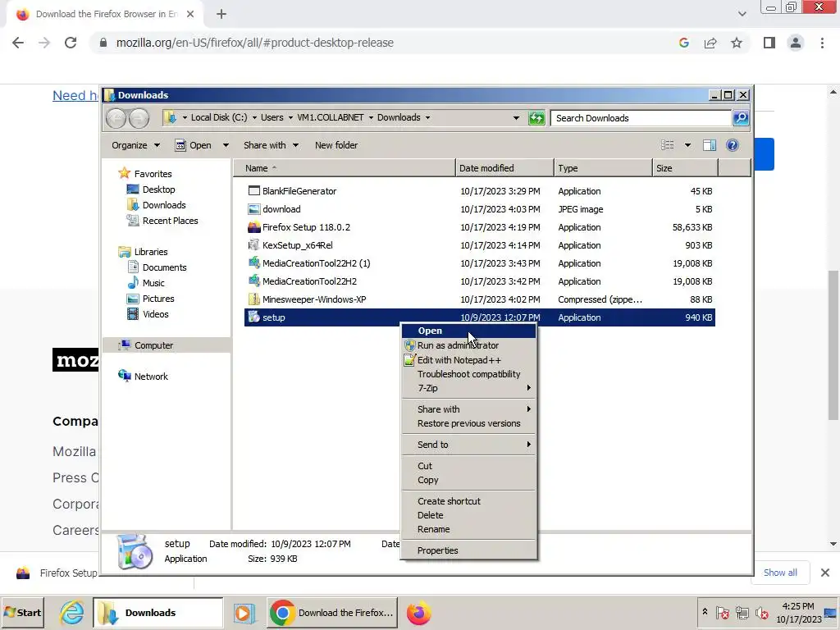Viewport: 840px width, 630px height.
Task: Show hidden system tray icons
Action: click(x=705, y=611)
